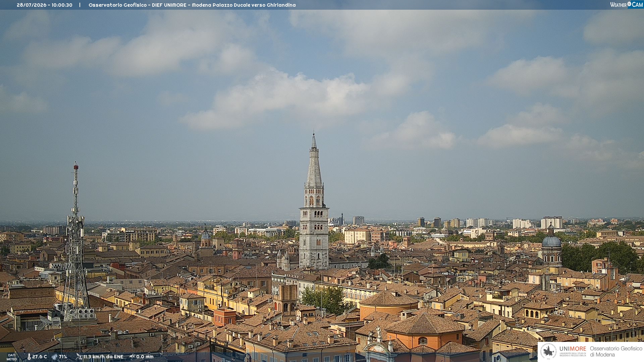Viewport: 644px width, 362px height.
Task: Click Osservatorio Geofisico di Modena text
Action: click(616, 352)
